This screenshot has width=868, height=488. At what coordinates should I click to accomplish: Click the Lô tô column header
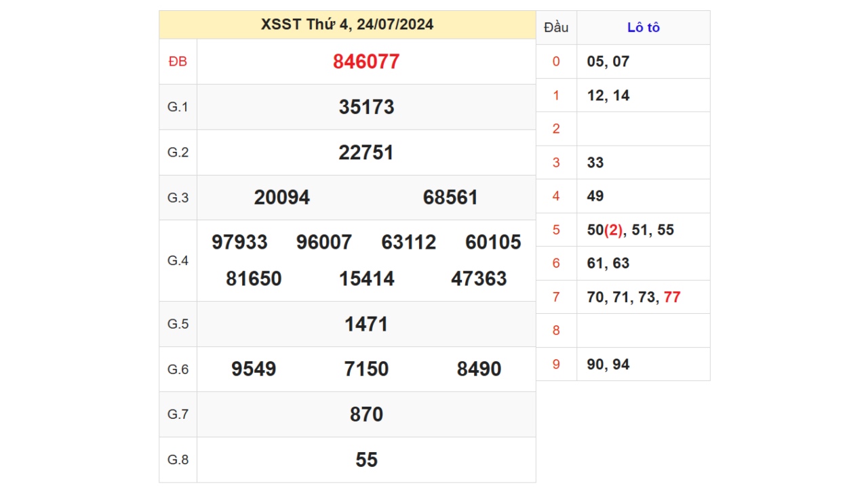click(x=644, y=28)
